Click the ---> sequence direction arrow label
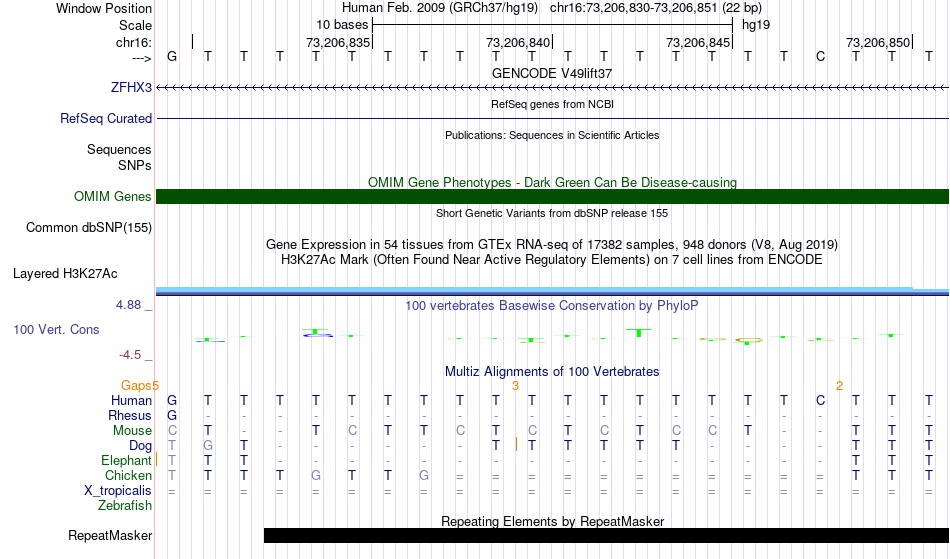 142,58
